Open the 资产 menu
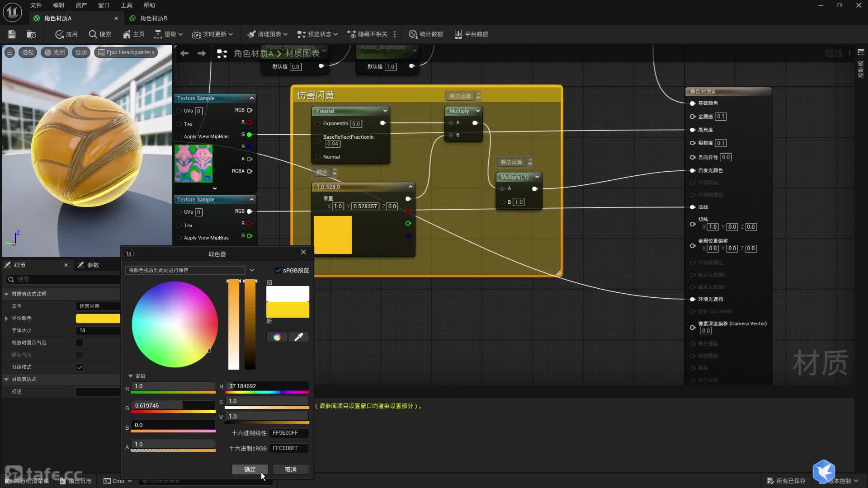The image size is (868, 488). point(81,5)
